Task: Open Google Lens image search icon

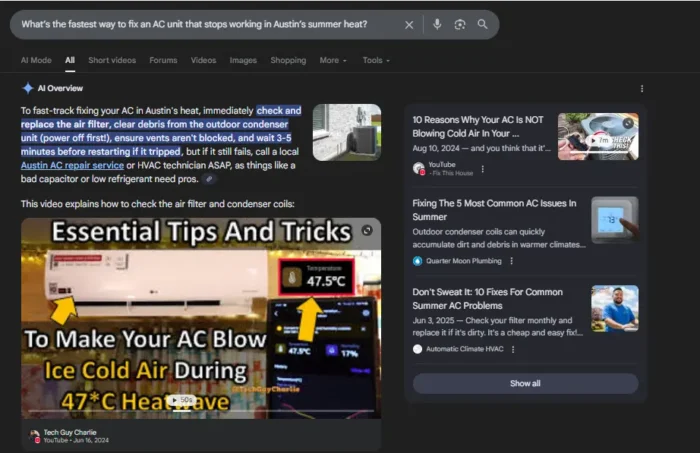Action: click(x=460, y=24)
